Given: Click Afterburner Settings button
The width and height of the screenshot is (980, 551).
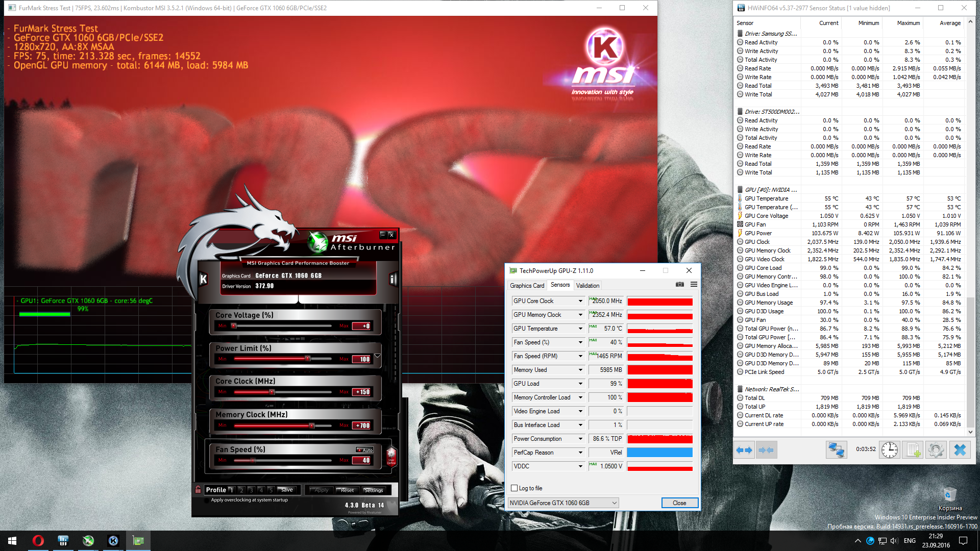Looking at the screenshot, I should pos(374,490).
